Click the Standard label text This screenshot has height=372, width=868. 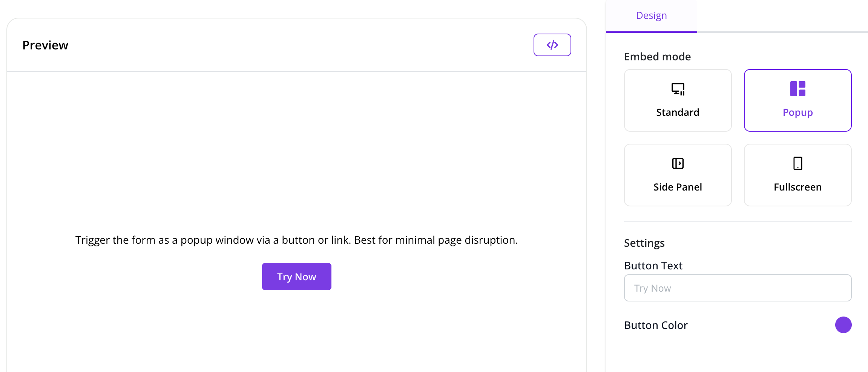(678, 112)
